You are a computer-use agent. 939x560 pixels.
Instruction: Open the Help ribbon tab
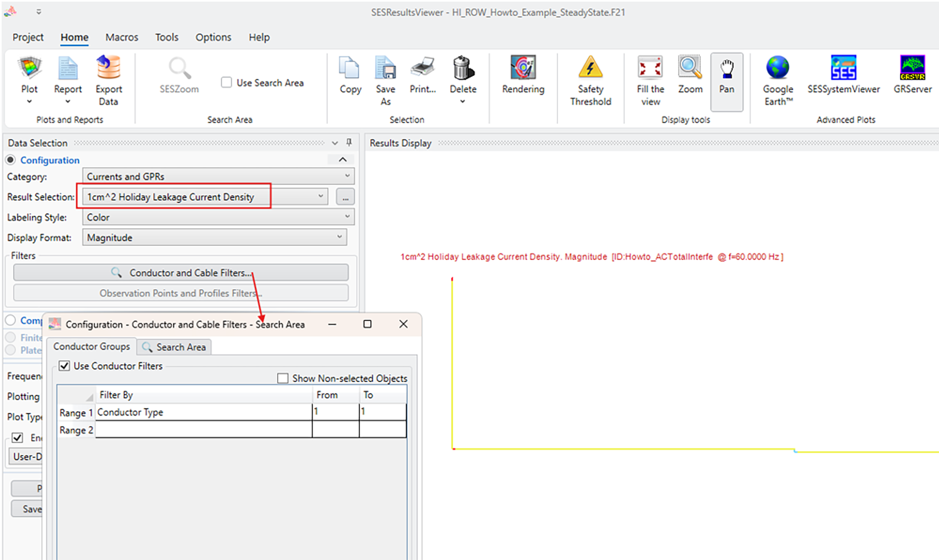(x=259, y=37)
